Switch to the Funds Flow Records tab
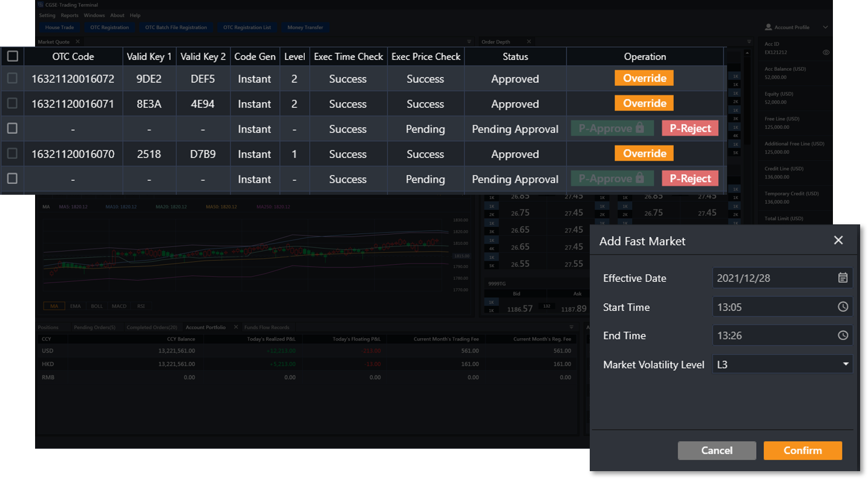Viewport: 868px width, 479px height. [x=267, y=327]
